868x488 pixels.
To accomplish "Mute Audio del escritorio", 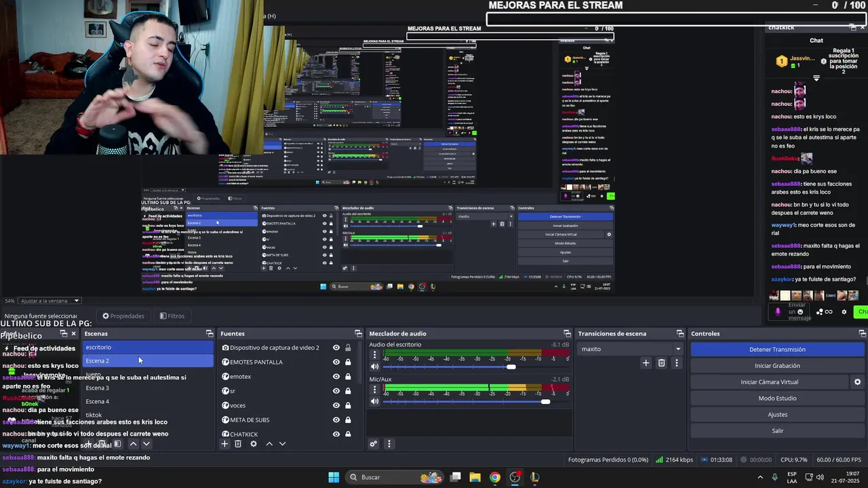I will tap(374, 367).
